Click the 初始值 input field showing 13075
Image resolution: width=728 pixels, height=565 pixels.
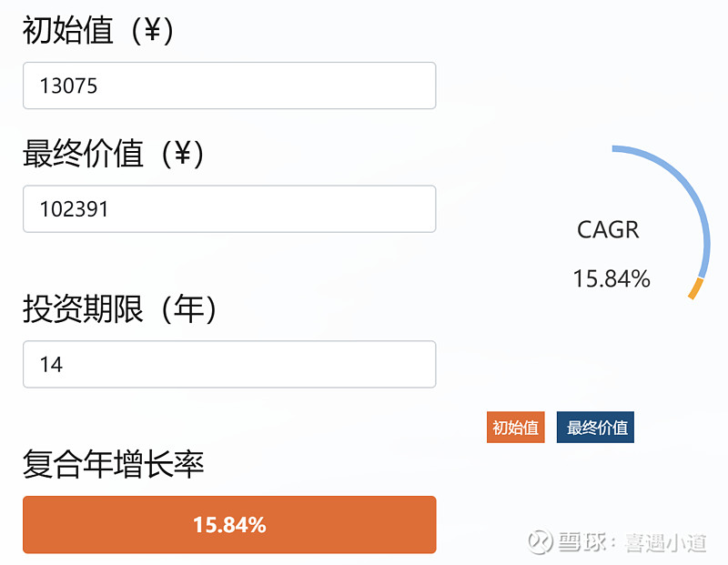point(229,86)
